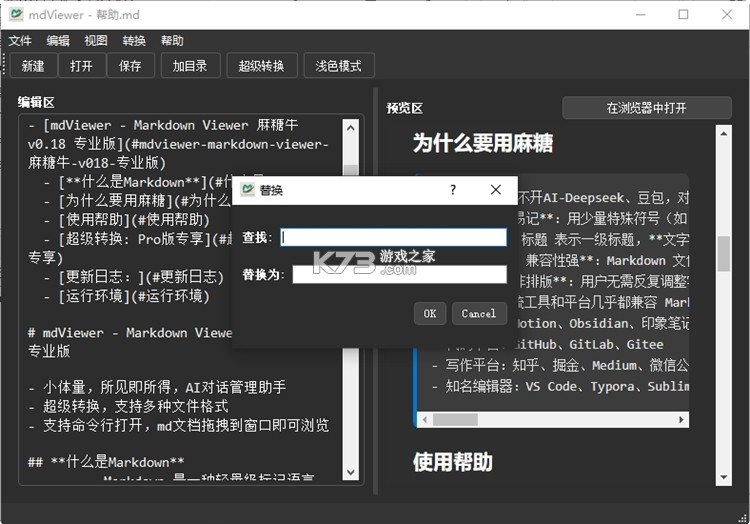Click preview vertical scrollbar up arrow
The width and height of the screenshot is (750, 524).
click(x=724, y=133)
